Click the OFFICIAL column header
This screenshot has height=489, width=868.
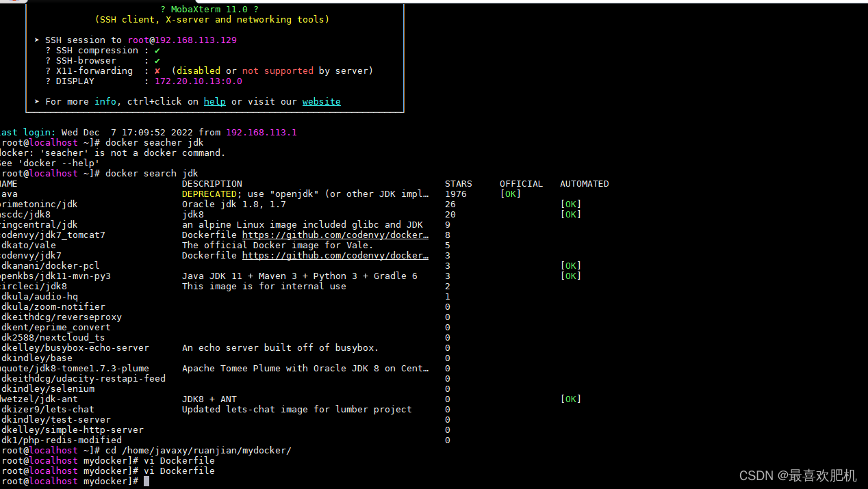[x=522, y=183]
